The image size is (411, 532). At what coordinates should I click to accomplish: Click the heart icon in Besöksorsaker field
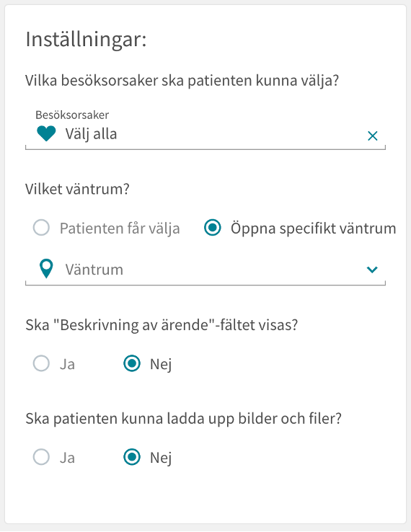tap(46, 133)
